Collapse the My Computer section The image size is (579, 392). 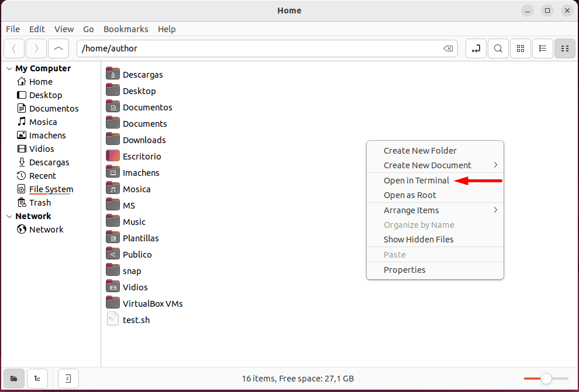pyautogui.click(x=9, y=68)
